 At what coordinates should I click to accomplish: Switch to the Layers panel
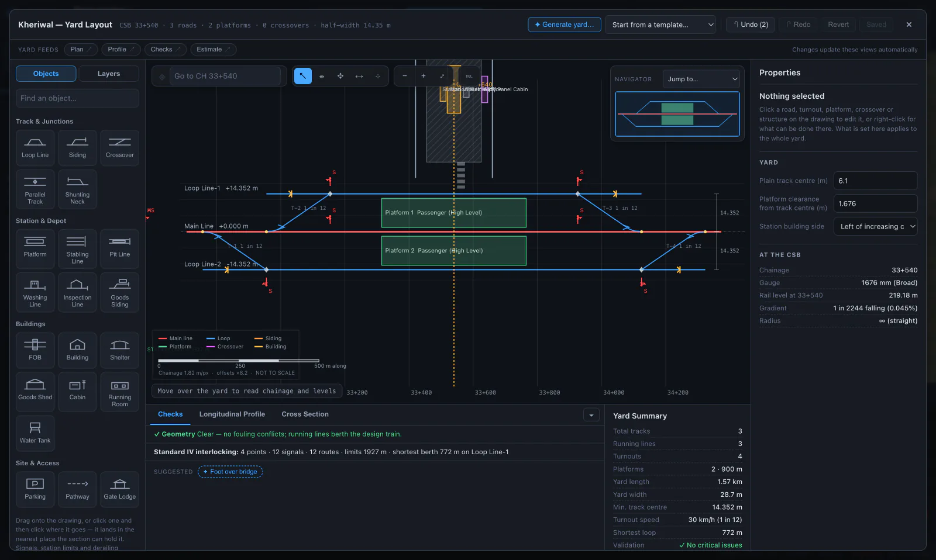(x=109, y=74)
